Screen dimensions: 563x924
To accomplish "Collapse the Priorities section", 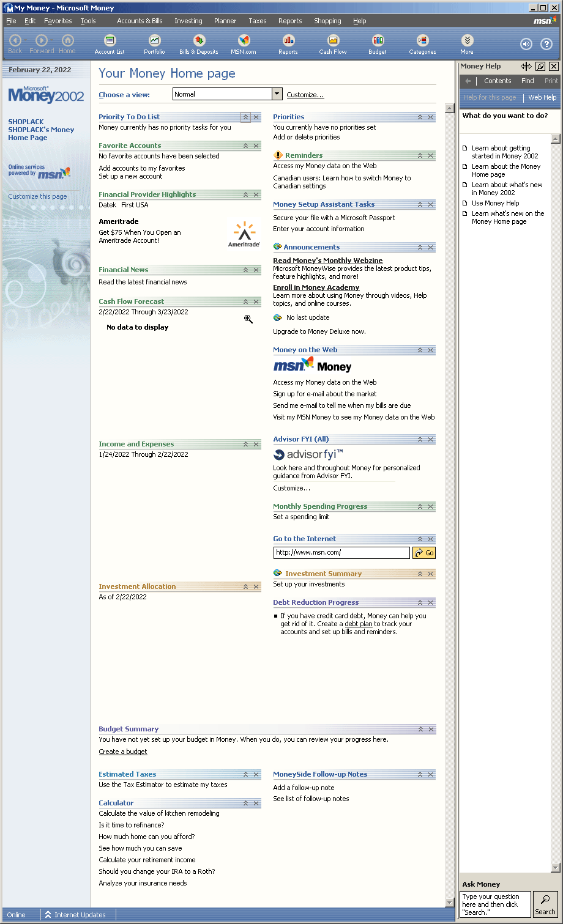I will pyautogui.click(x=420, y=117).
